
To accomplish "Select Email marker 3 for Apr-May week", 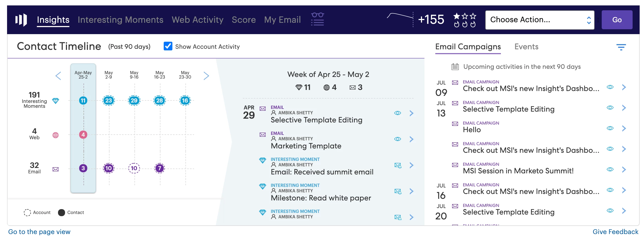I will (83, 168).
